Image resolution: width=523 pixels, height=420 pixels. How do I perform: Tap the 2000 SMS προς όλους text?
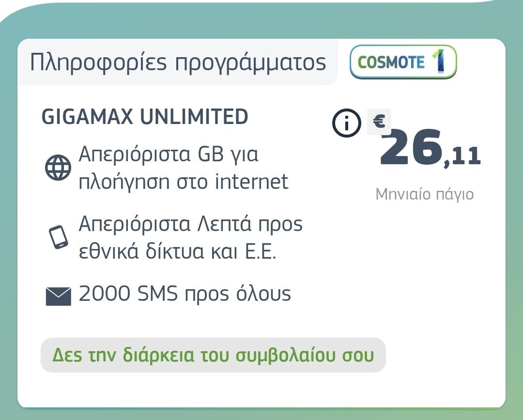coord(185,294)
